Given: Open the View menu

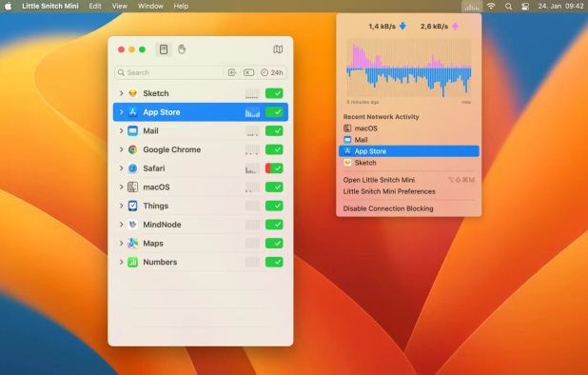Looking at the screenshot, I should (120, 6).
